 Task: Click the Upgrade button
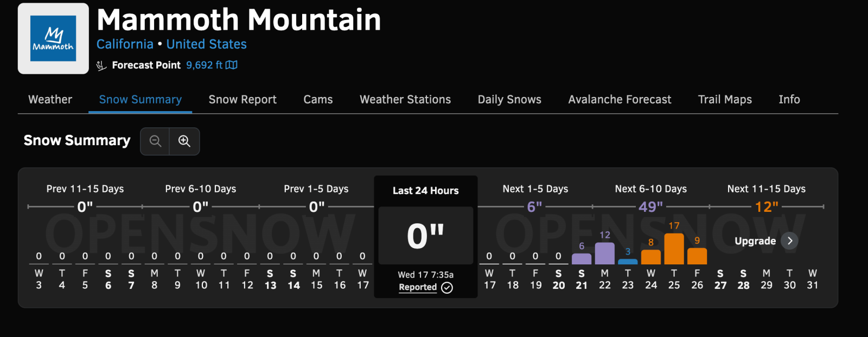pyautogui.click(x=755, y=241)
